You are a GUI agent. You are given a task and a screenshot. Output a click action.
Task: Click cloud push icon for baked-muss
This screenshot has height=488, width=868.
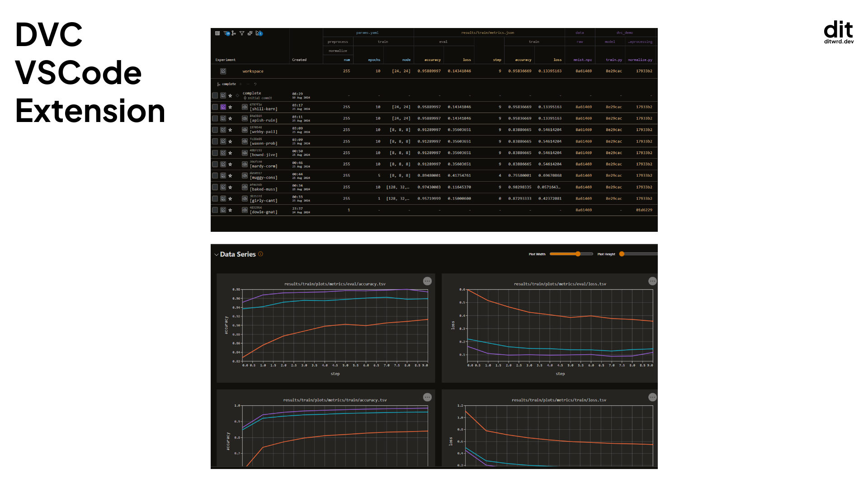(245, 187)
